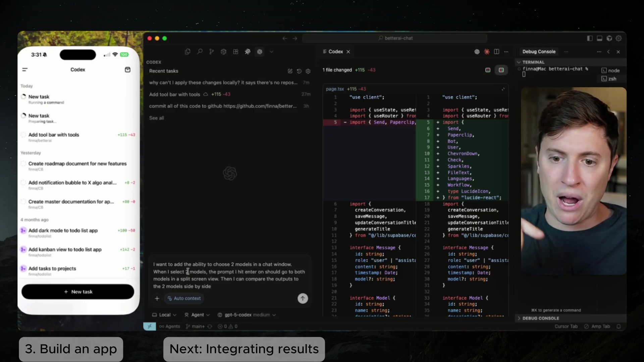Open the Extensions grid icon

pyautogui.click(x=236, y=52)
